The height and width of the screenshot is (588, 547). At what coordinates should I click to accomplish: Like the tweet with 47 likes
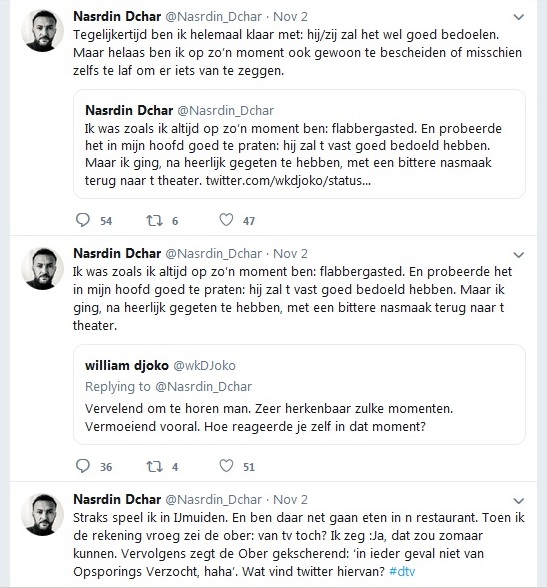click(226, 220)
